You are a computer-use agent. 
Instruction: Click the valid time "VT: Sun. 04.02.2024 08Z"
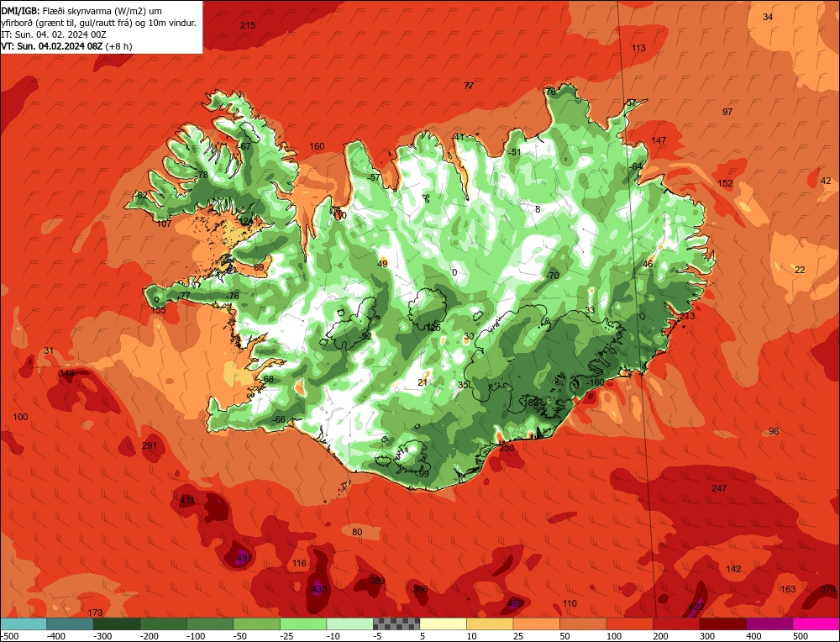[x=52, y=46]
